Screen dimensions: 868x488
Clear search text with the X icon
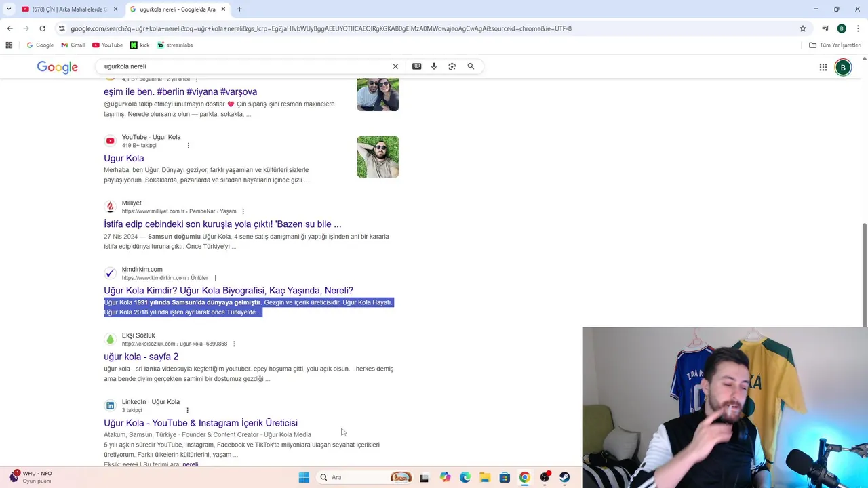[395, 66]
